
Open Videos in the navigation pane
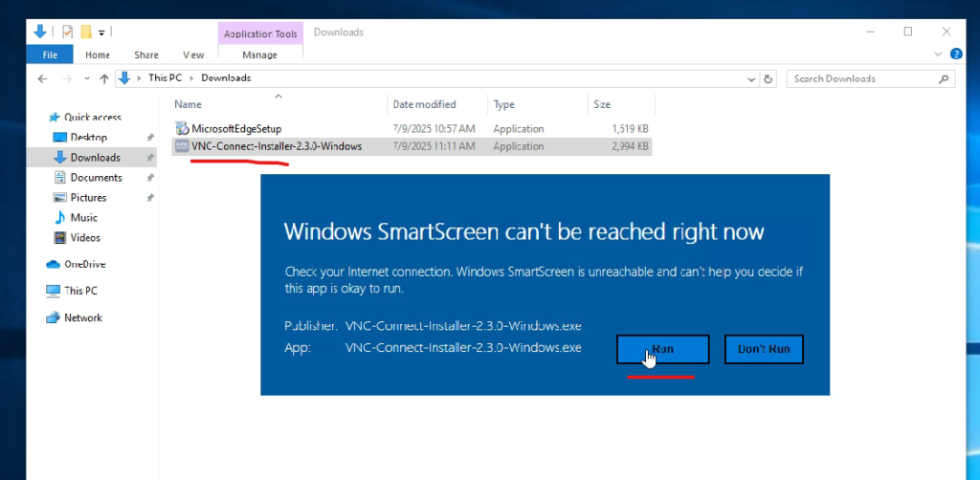click(x=85, y=237)
